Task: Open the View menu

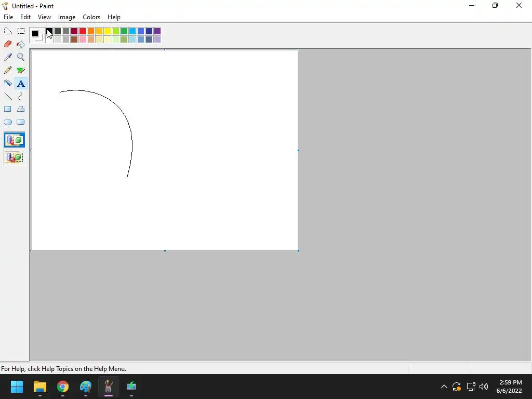Action: click(44, 17)
